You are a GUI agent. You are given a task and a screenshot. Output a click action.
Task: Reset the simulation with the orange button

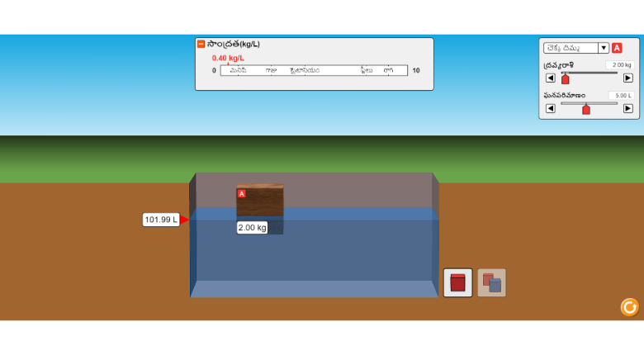click(630, 307)
